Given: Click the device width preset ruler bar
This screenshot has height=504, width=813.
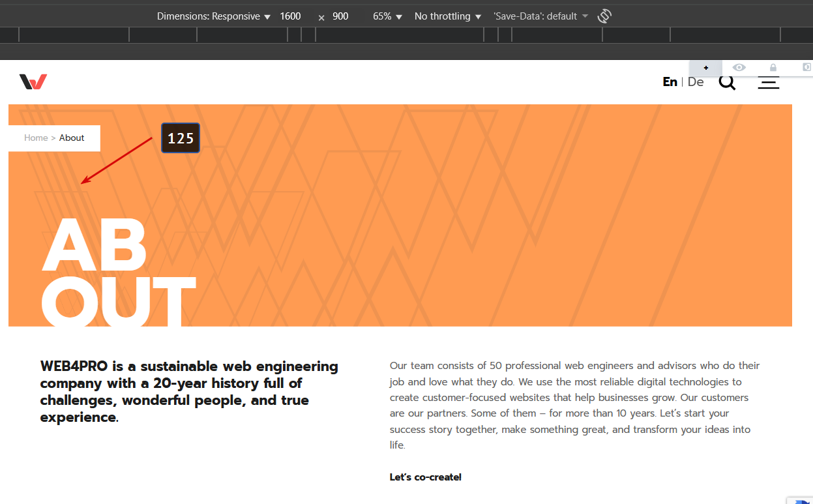Looking at the screenshot, I should [x=406, y=35].
